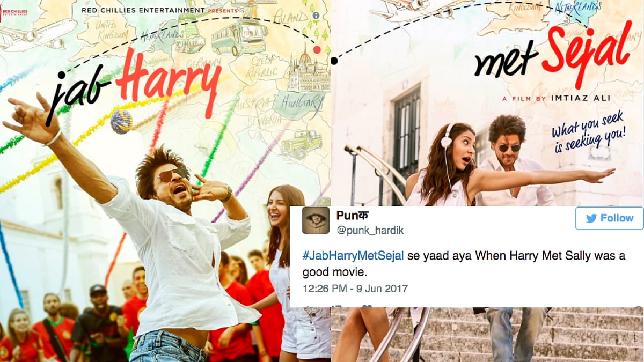Open the #JabHarryMetSejal hashtag link
Viewport: 644px width, 362px height.
pos(353,256)
